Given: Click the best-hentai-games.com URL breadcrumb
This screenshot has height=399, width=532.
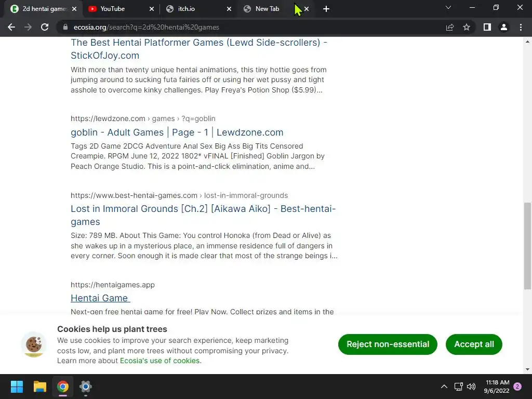Looking at the screenshot, I should pos(179,195).
